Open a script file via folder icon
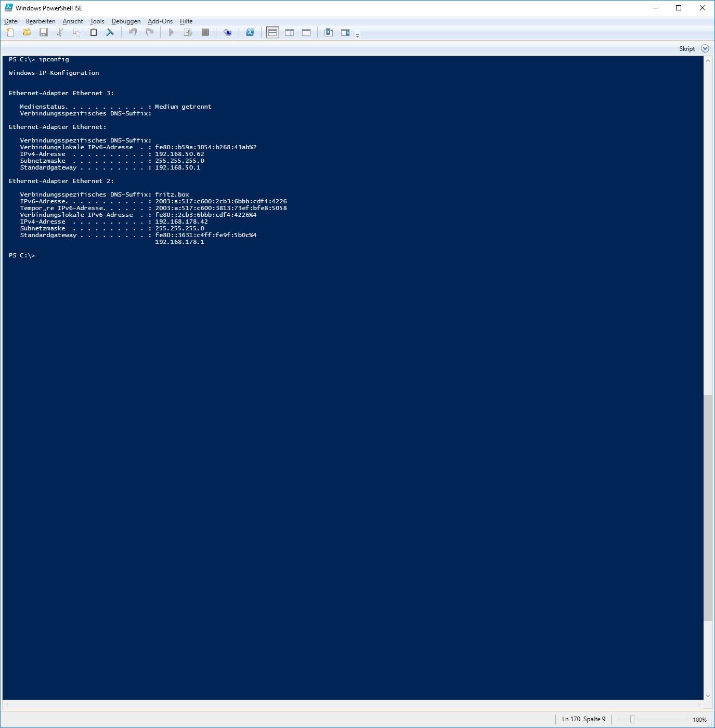 [27, 32]
